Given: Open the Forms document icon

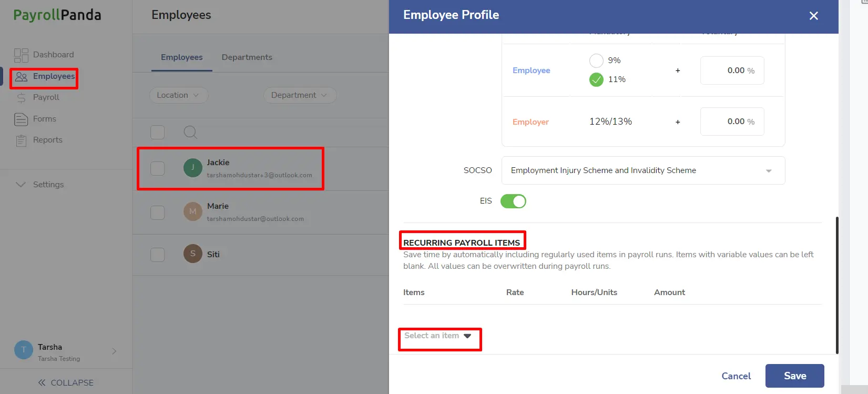Looking at the screenshot, I should 21,119.
